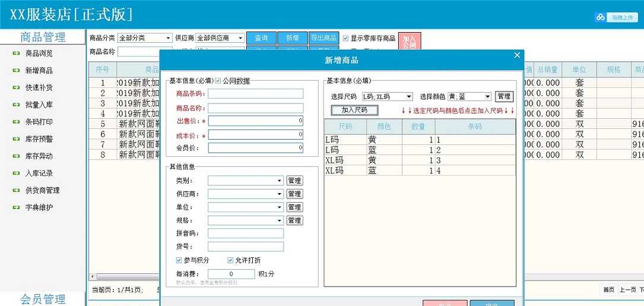The height and width of the screenshot is (306, 644).
Task: Click the 加入尺码 button
Action: (x=354, y=111)
